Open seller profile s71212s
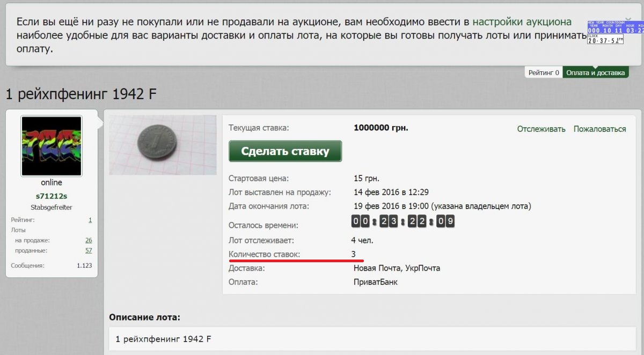This screenshot has height=355, width=644. point(52,196)
